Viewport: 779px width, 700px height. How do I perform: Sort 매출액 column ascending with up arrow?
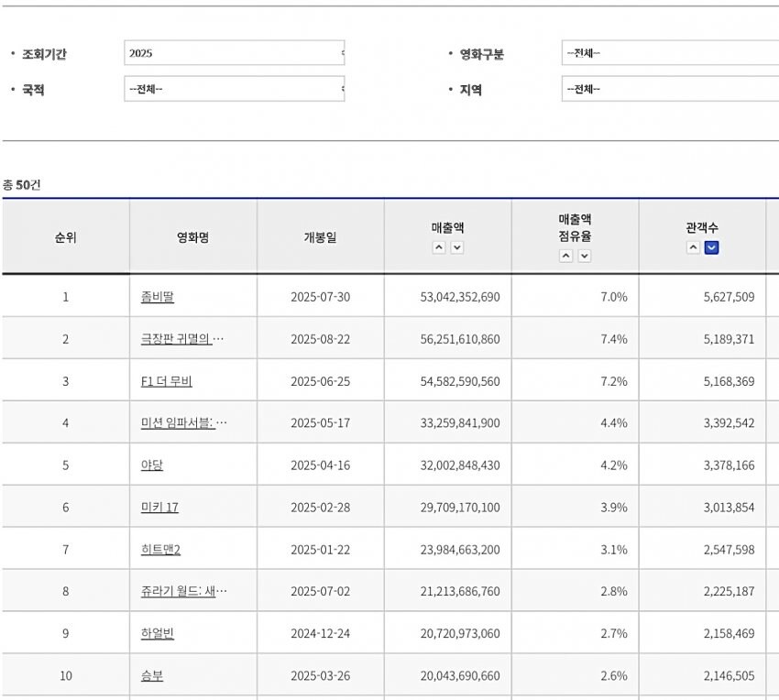(439, 247)
